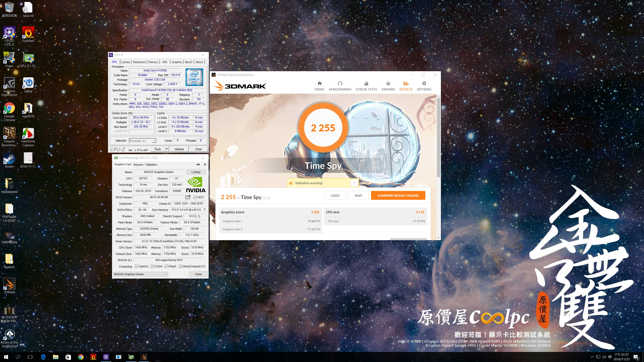Select Google Chrome desktop shortcut
The width and height of the screenshot is (644, 362).
coord(9,112)
